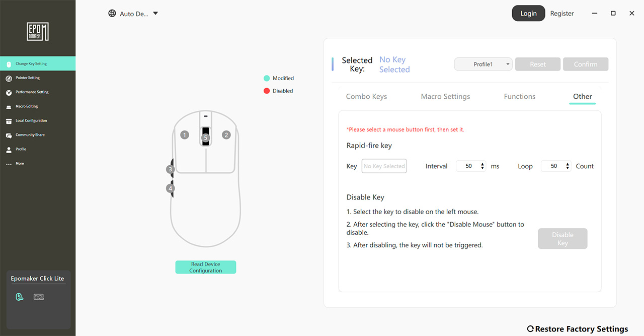Open Community Share chat bubbles icon

[9, 135]
